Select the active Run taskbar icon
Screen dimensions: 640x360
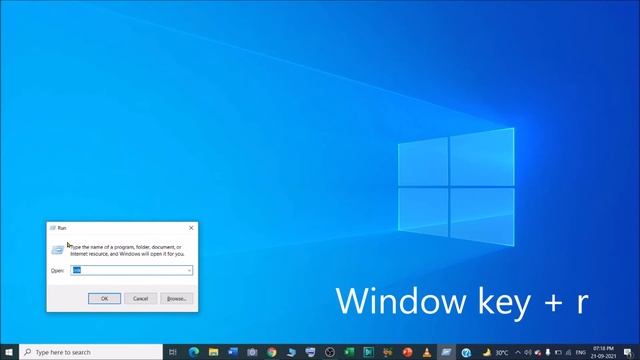446,352
